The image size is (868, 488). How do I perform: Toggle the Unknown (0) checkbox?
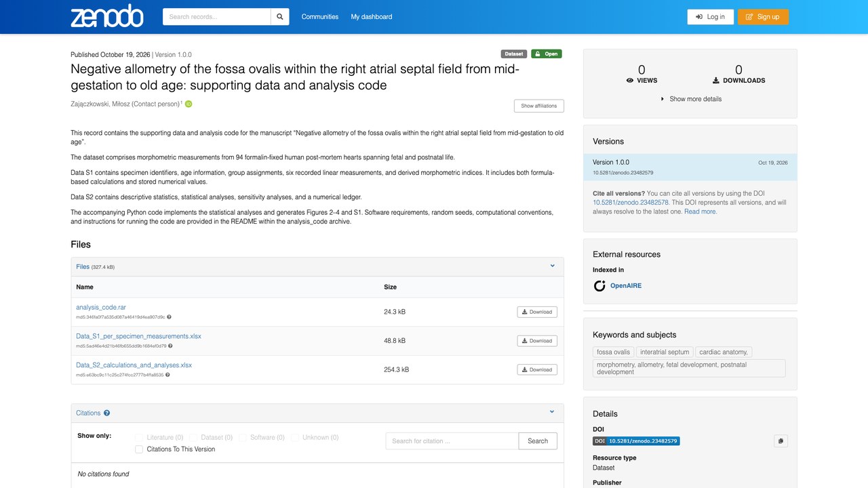[295, 438]
